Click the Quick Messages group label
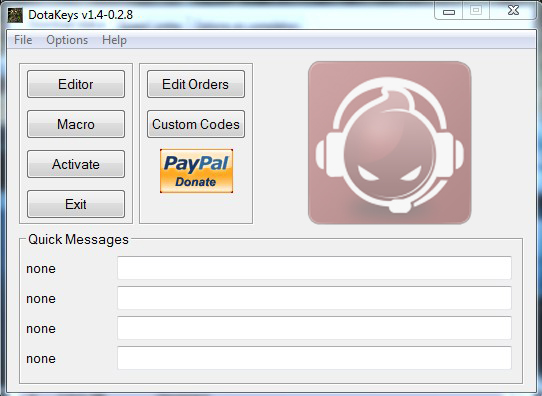This screenshot has height=396, width=542. 78,239
